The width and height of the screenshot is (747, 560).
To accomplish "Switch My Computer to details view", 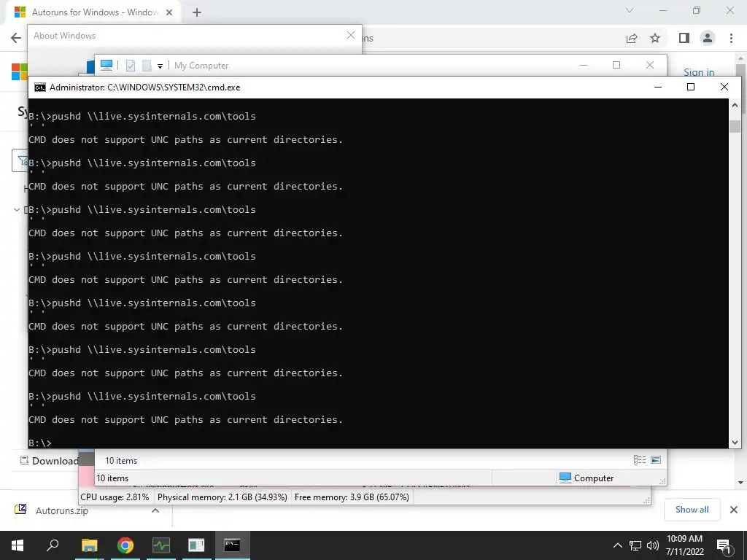I will pyautogui.click(x=639, y=459).
